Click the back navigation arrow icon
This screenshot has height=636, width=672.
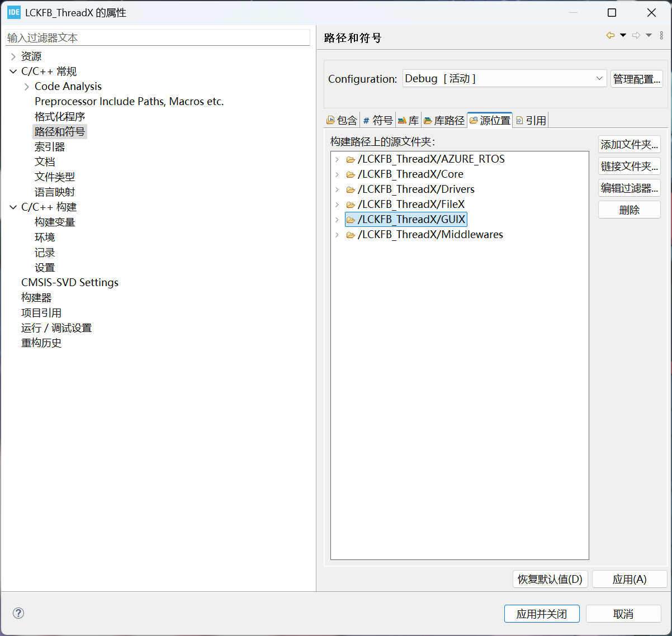coord(610,36)
